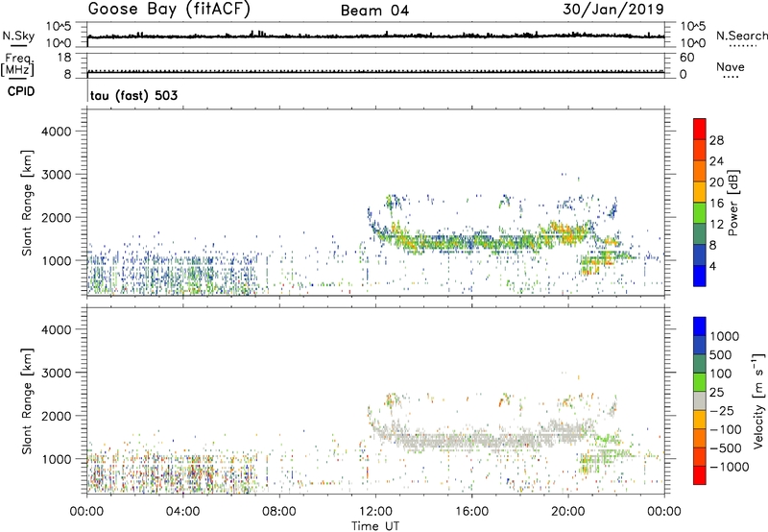Click the gray velocity band near 16:00
This screenshot has height=532, width=768.
[471, 439]
